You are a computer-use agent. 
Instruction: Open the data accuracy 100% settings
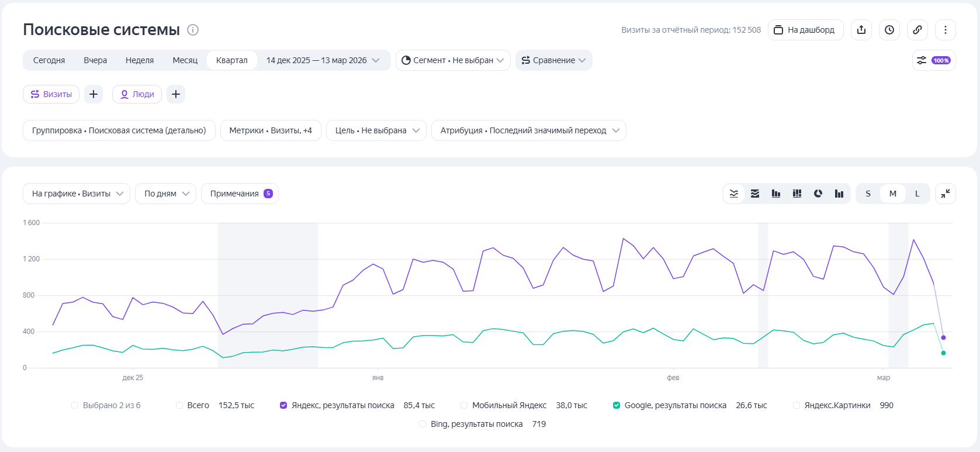[934, 60]
